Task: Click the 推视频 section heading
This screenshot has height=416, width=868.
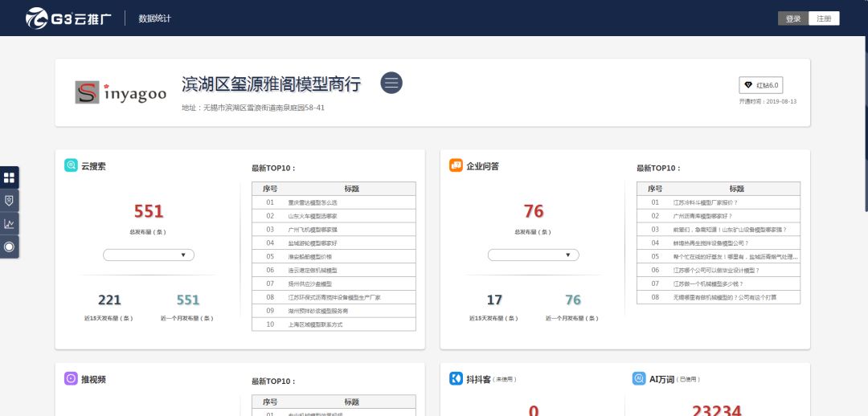Action: 93,379
